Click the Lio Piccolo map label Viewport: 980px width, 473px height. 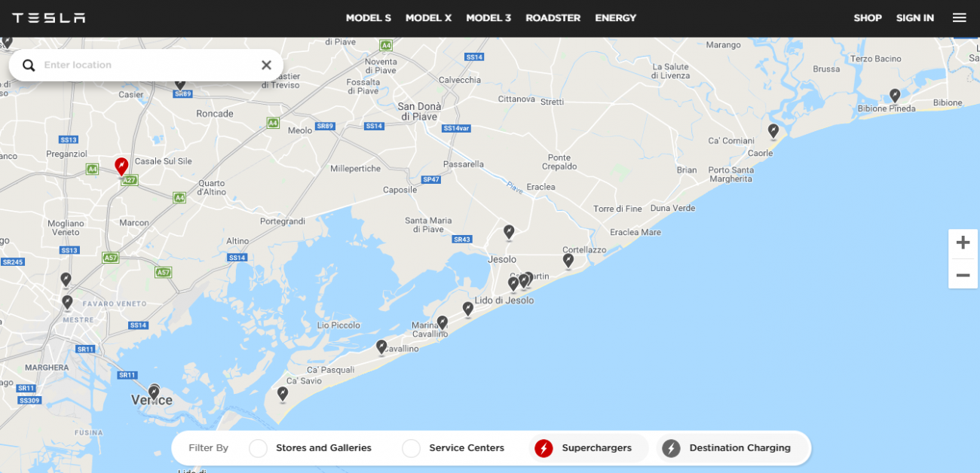pos(339,325)
